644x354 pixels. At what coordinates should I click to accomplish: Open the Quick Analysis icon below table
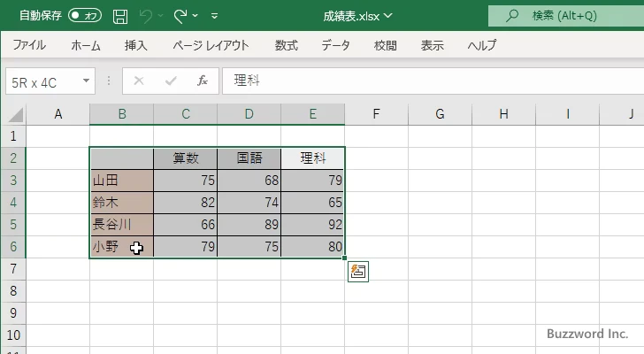pos(357,272)
